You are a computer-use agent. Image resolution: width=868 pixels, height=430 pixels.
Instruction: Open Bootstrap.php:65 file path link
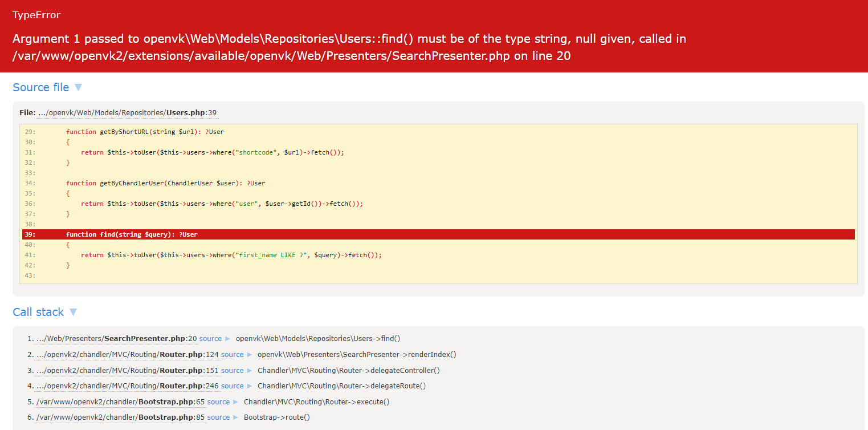click(x=120, y=402)
